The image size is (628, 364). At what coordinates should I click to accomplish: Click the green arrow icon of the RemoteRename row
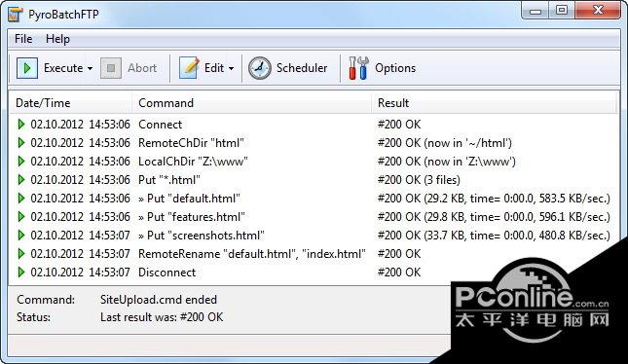click(21, 253)
